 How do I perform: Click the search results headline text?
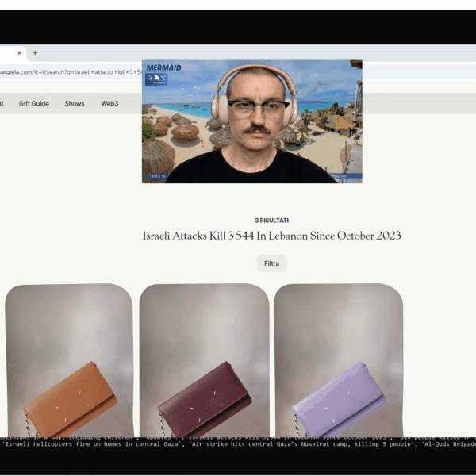(271, 236)
